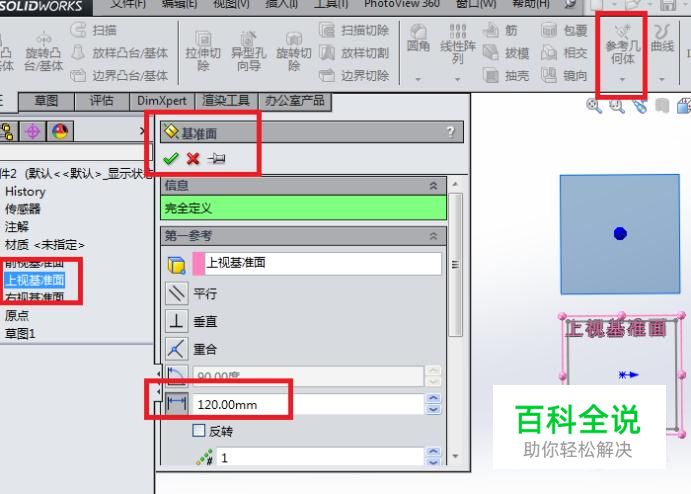This screenshot has height=494, width=691.
Task: Select the 平行 parallel constraint icon
Action: 177,293
